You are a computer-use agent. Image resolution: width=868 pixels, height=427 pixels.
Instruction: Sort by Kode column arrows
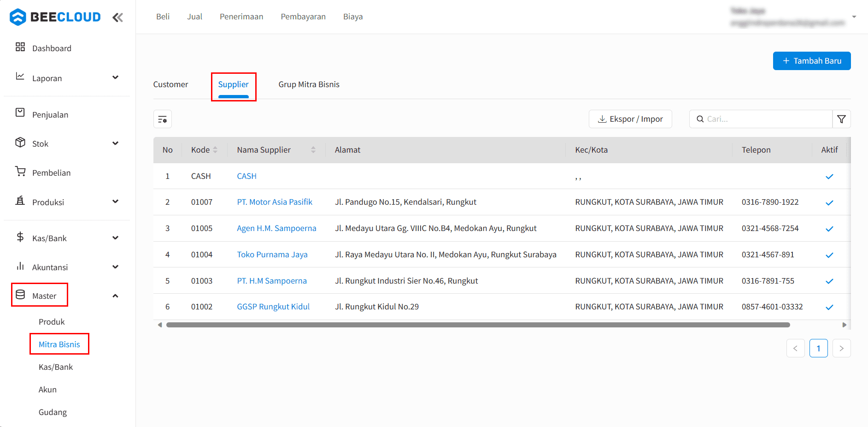215,150
